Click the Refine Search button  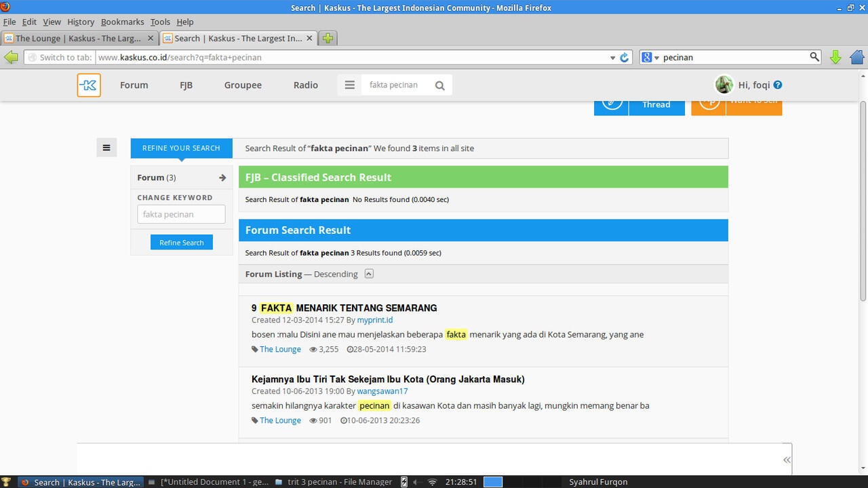(182, 243)
